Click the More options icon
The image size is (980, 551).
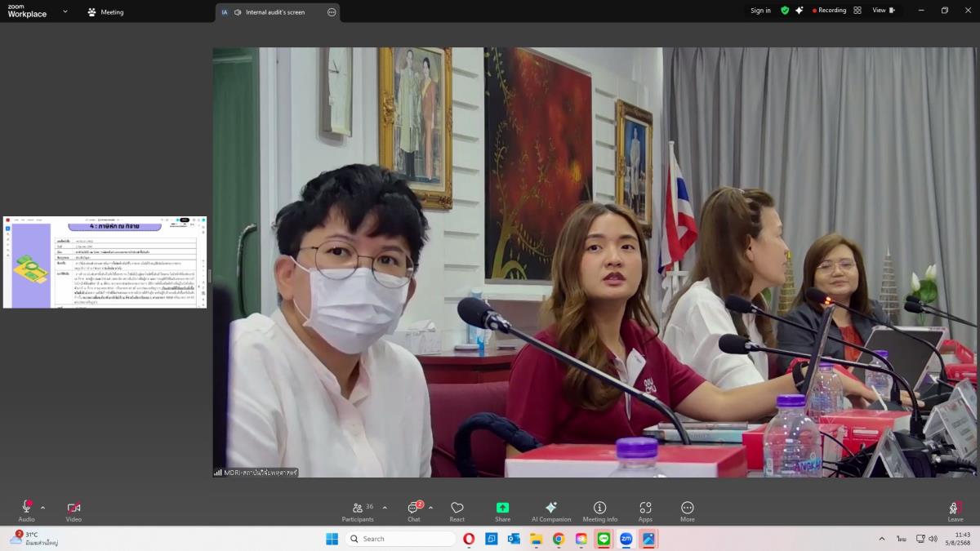click(x=687, y=511)
